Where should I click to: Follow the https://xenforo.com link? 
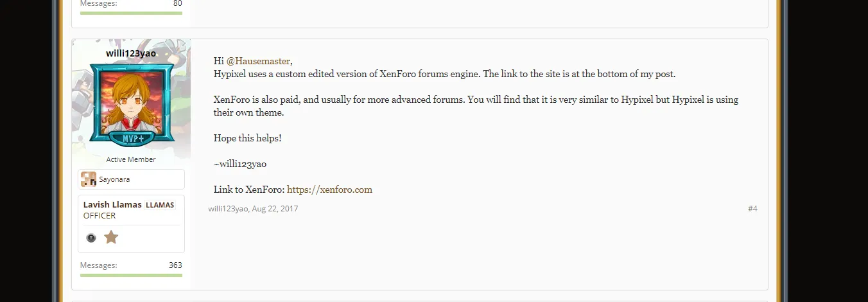[x=329, y=190]
